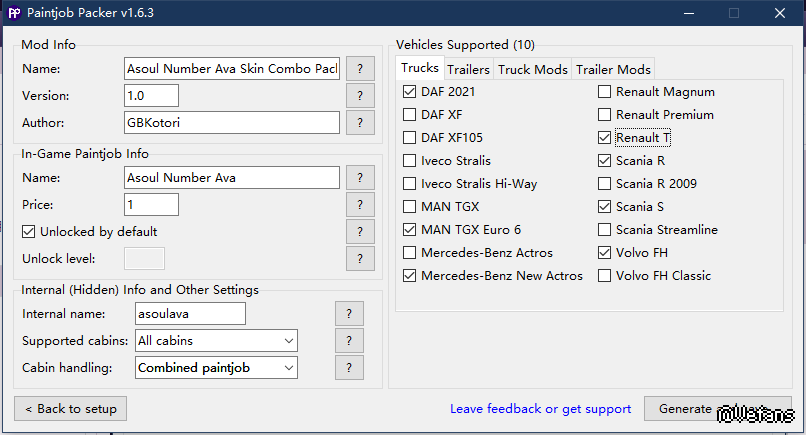
Task: Go back using Back to setup button
Action: click(71, 409)
